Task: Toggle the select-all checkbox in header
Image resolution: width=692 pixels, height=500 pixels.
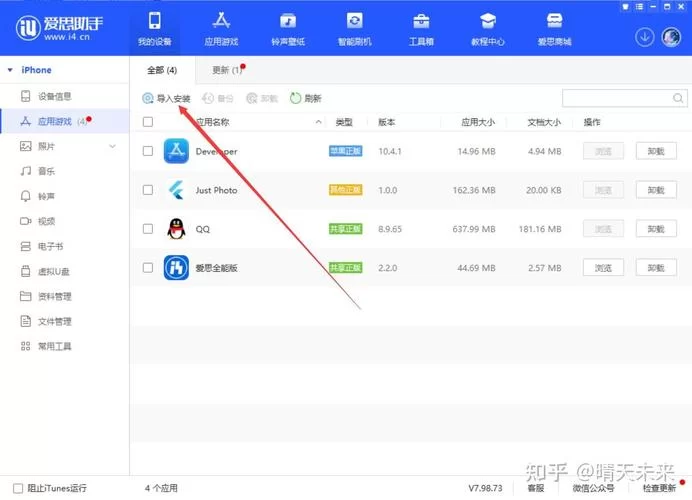Action: pos(148,122)
